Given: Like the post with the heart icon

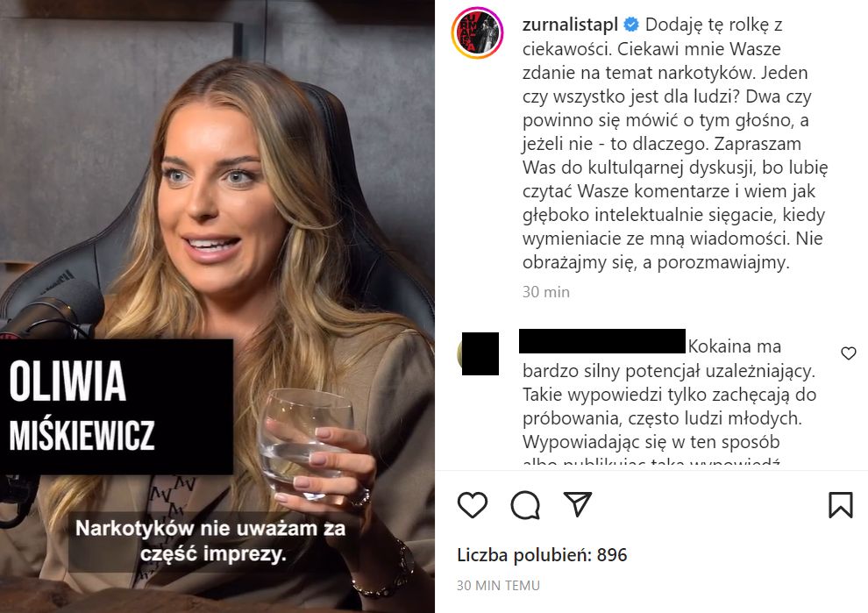Looking at the screenshot, I should [x=473, y=504].
